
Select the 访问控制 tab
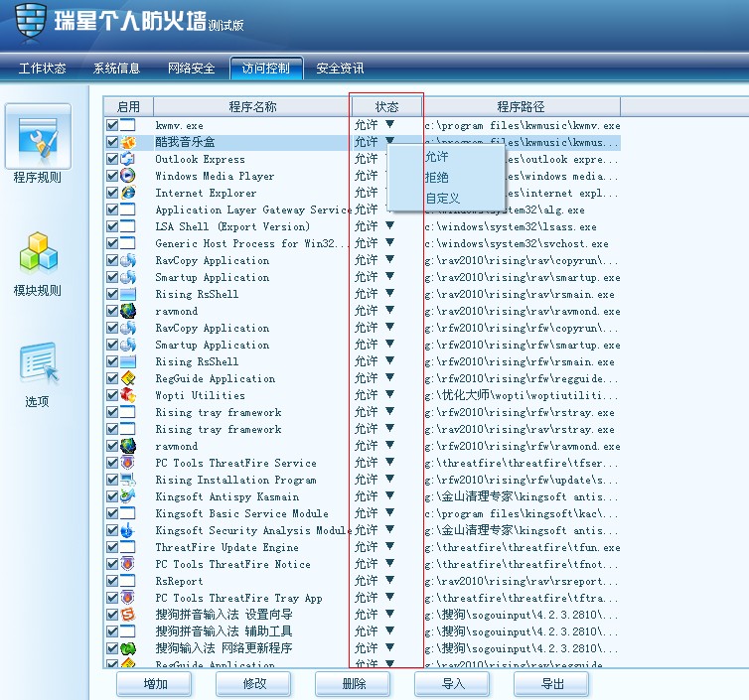coord(266,69)
